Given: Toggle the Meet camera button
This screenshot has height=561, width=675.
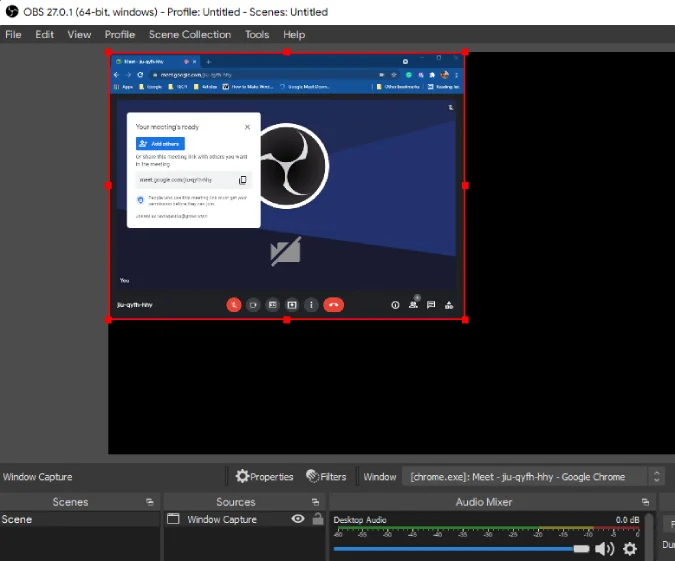Looking at the screenshot, I should pos(253,305).
